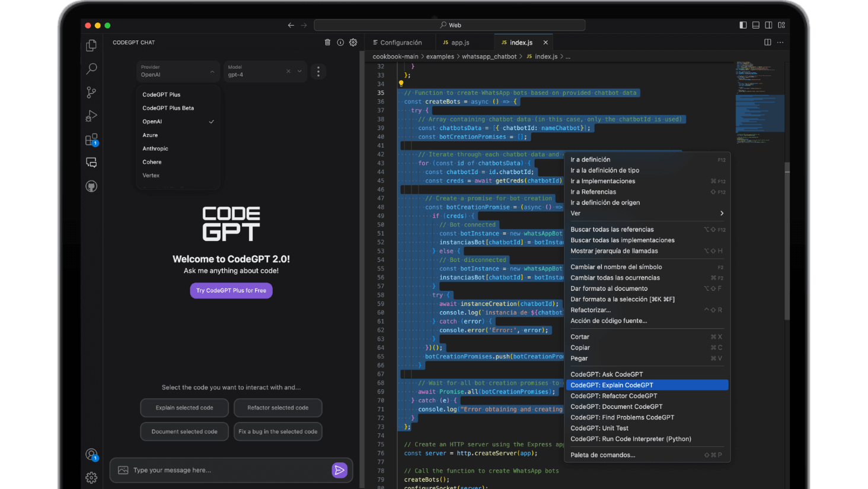
Task: Toggle the primary sidebar layout button
Action: (x=743, y=25)
